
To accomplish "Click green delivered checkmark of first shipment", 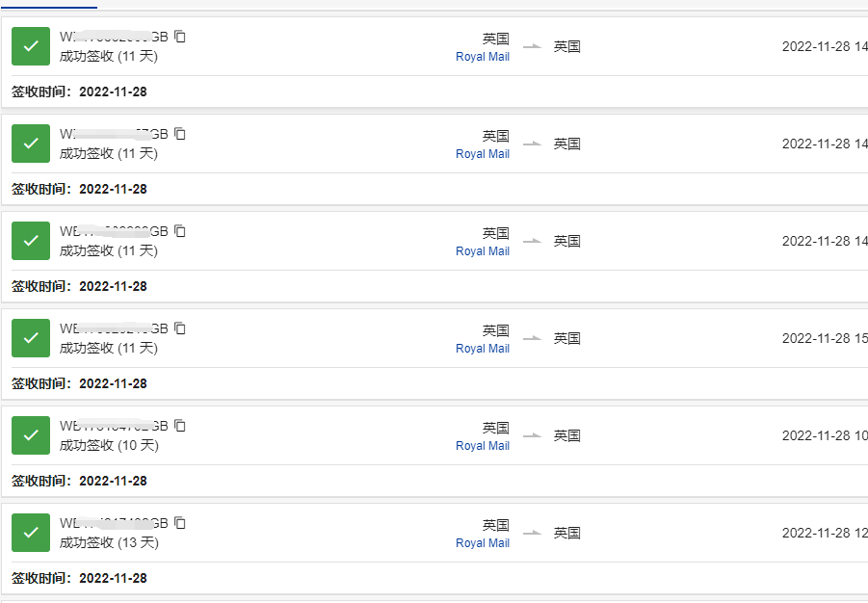I will click(31, 46).
